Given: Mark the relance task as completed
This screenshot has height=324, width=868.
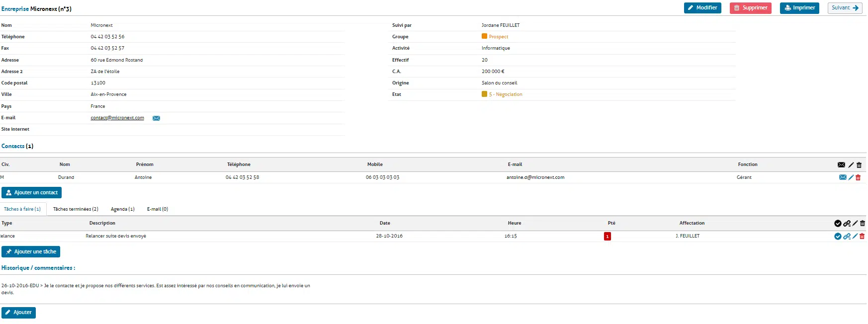Looking at the screenshot, I should coord(838,237).
